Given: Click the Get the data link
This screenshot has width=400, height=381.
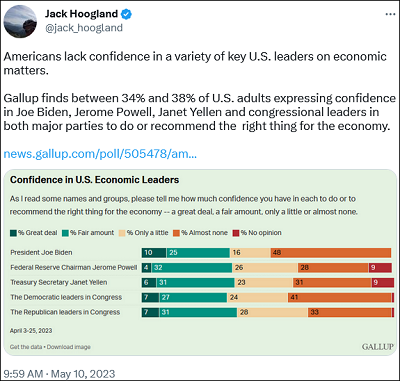Looking at the screenshot, I should tap(26, 347).
